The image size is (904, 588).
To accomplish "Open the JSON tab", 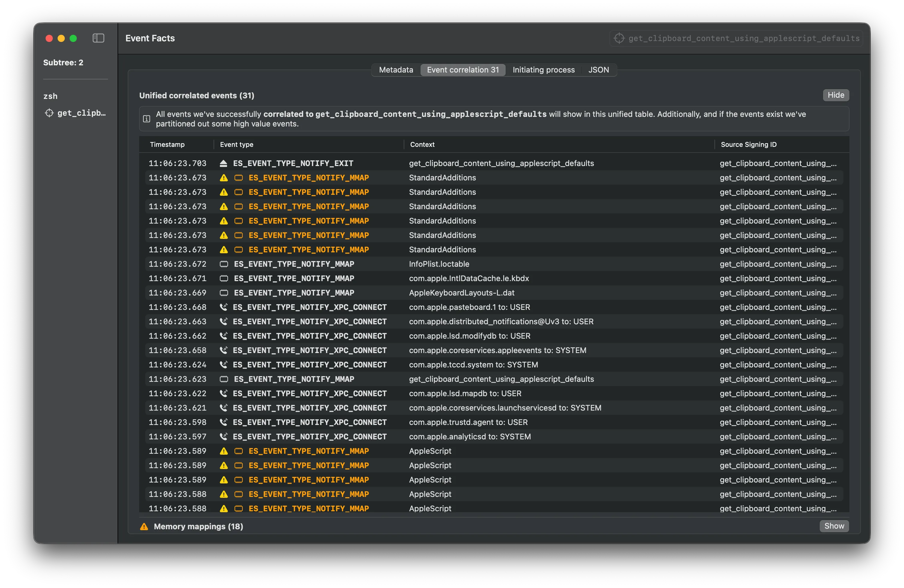I will pos(598,70).
